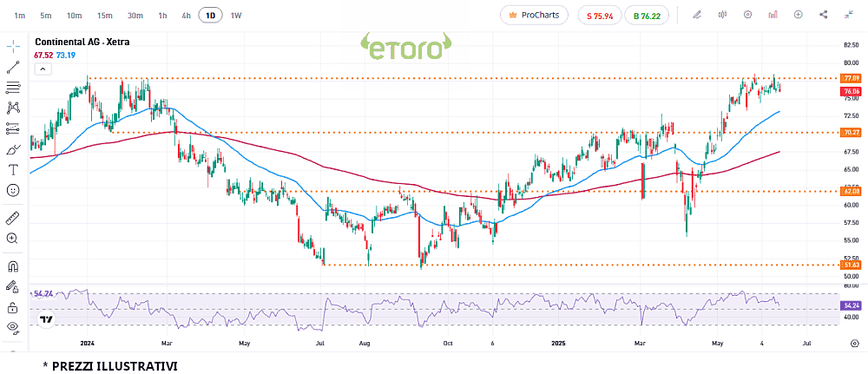Open the text annotation tool

pyautogui.click(x=13, y=169)
